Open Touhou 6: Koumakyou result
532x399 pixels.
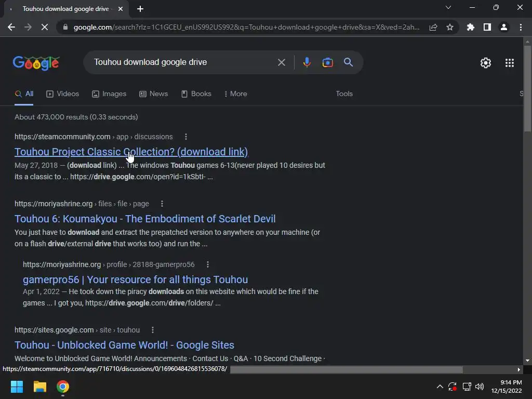[145, 219]
